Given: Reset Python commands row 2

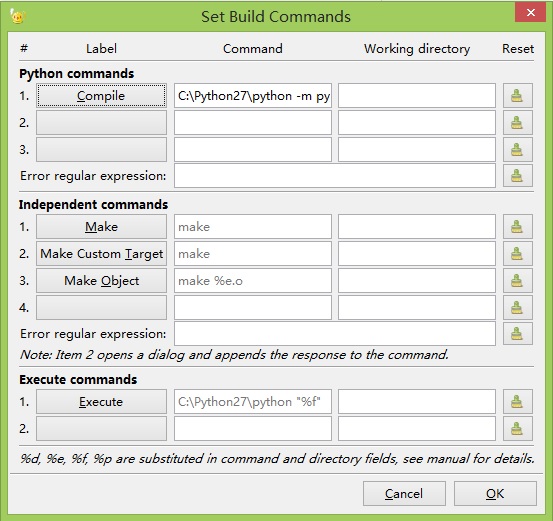Looking at the screenshot, I should 517,122.
